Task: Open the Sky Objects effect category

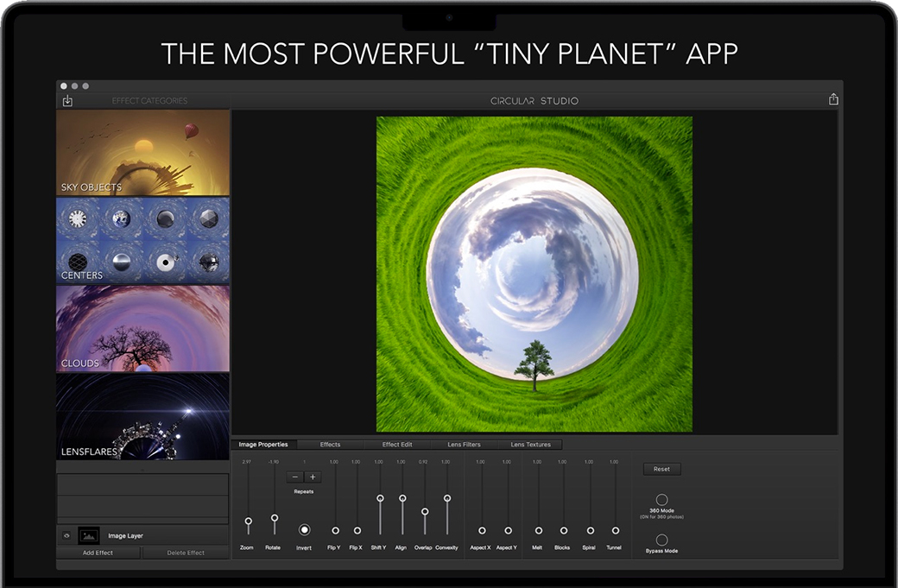Action: pyautogui.click(x=143, y=152)
